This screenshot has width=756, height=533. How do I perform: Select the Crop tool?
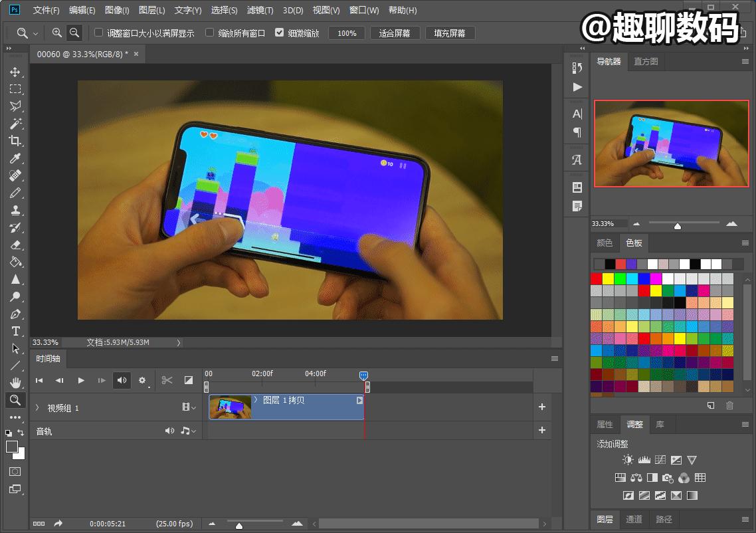[15, 140]
